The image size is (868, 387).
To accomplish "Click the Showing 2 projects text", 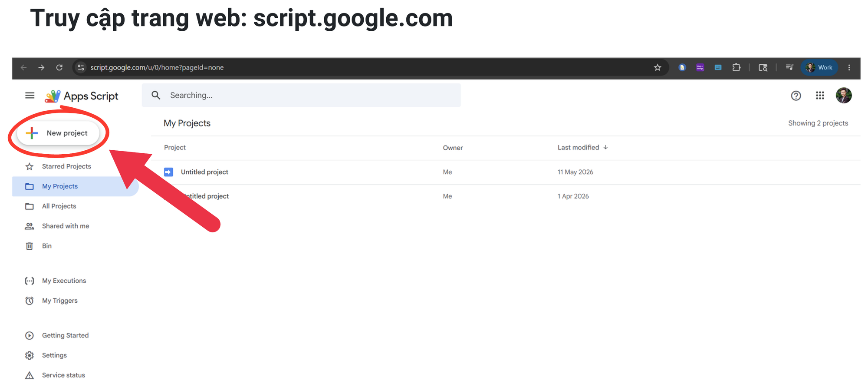I will point(818,123).
